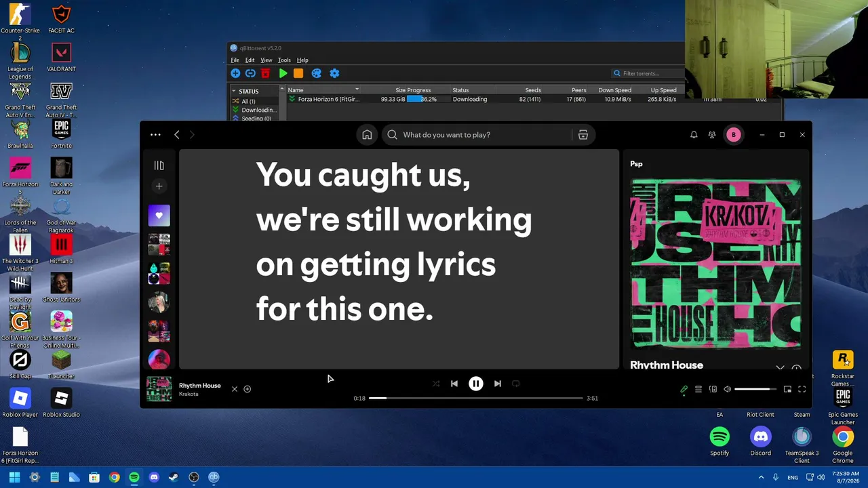The width and height of the screenshot is (868, 488).
Task: Adjust the Spotify volume slider
Action: 756,389
